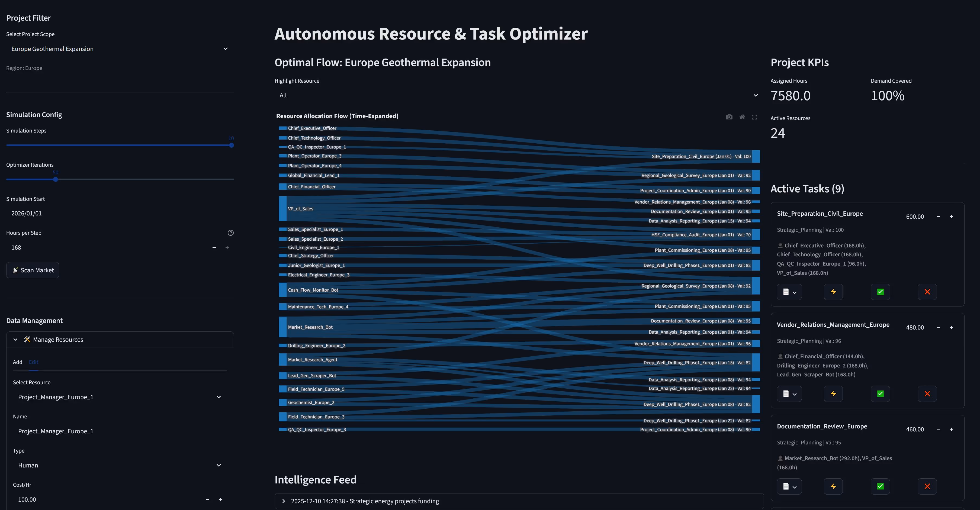The width and height of the screenshot is (980, 510).
Task: Click green checkmark on Documentation_Review_Europe task
Action: [x=880, y=486]
